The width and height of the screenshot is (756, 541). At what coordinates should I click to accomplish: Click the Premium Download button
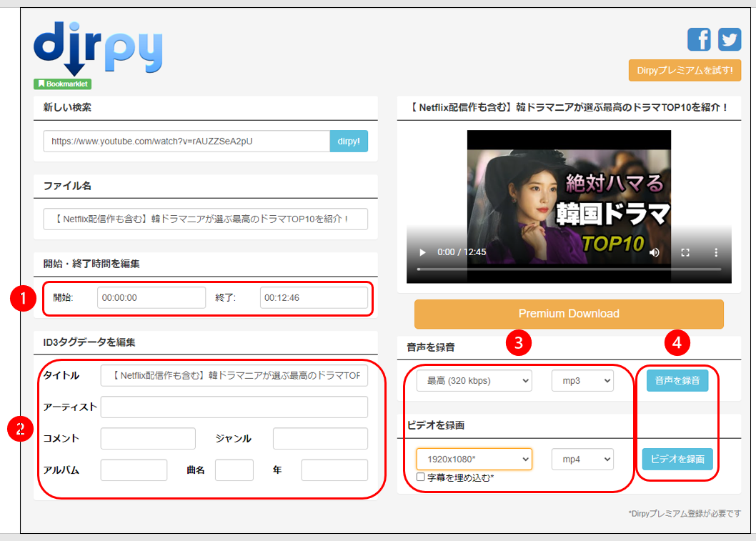pyautogui.click(x=568, y=314)
